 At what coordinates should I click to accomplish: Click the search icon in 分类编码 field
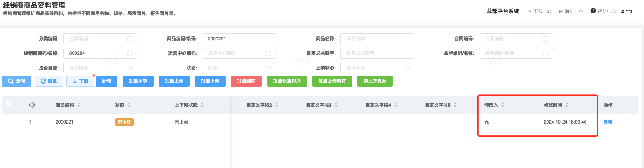pyautogui.click(x=130, y=39)
